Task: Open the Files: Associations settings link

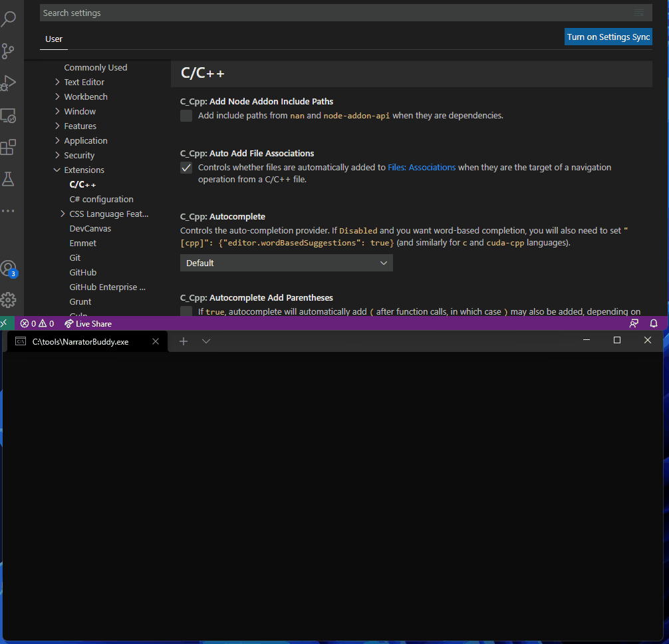Action: tap(422, 167)
